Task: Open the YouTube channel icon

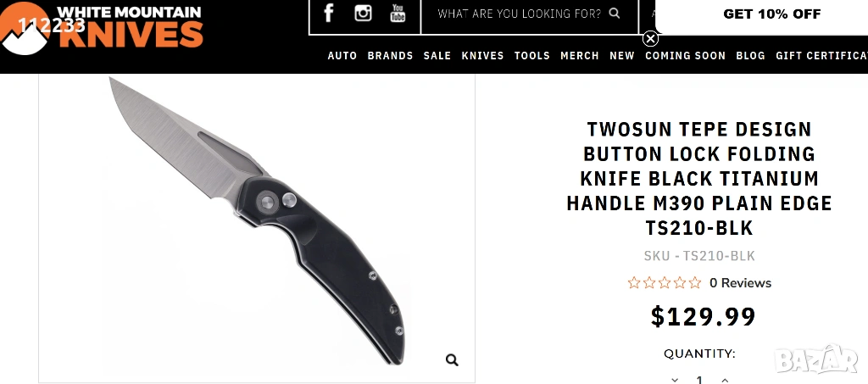Action: [398, 13]
